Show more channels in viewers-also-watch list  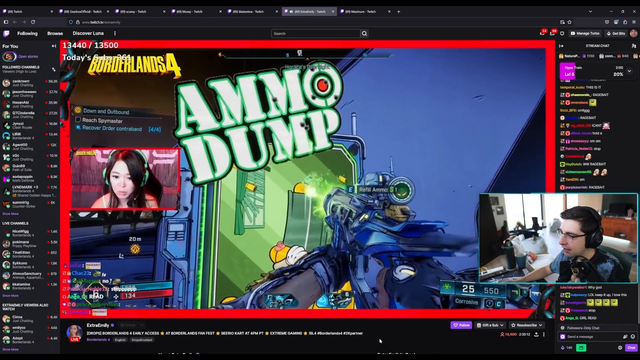click(10, 349)
